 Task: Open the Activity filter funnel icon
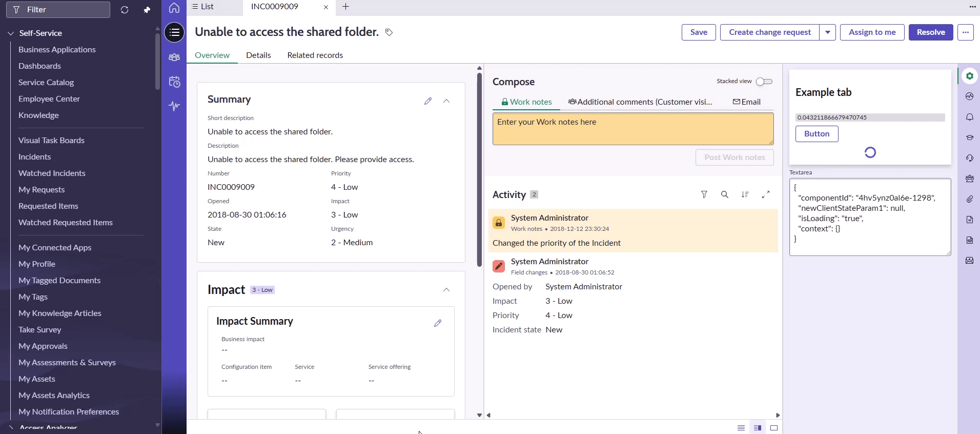pyautogui.click(x=704, y=194)
